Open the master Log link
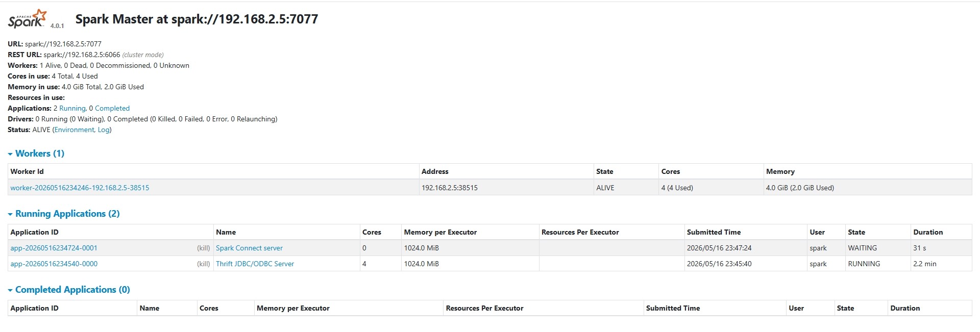 [x=104, y=130]
